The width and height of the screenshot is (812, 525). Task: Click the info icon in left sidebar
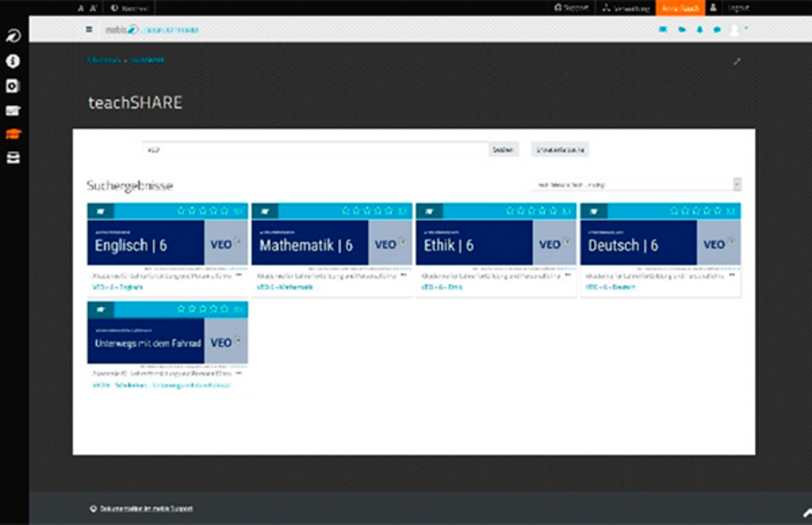(x=13, y=61)
